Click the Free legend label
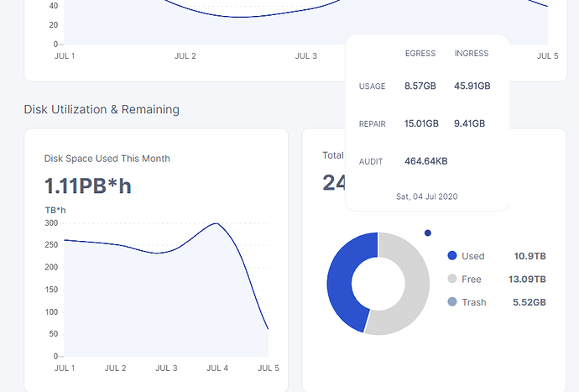This screenshot has height=392, width=579. [472, 279]
